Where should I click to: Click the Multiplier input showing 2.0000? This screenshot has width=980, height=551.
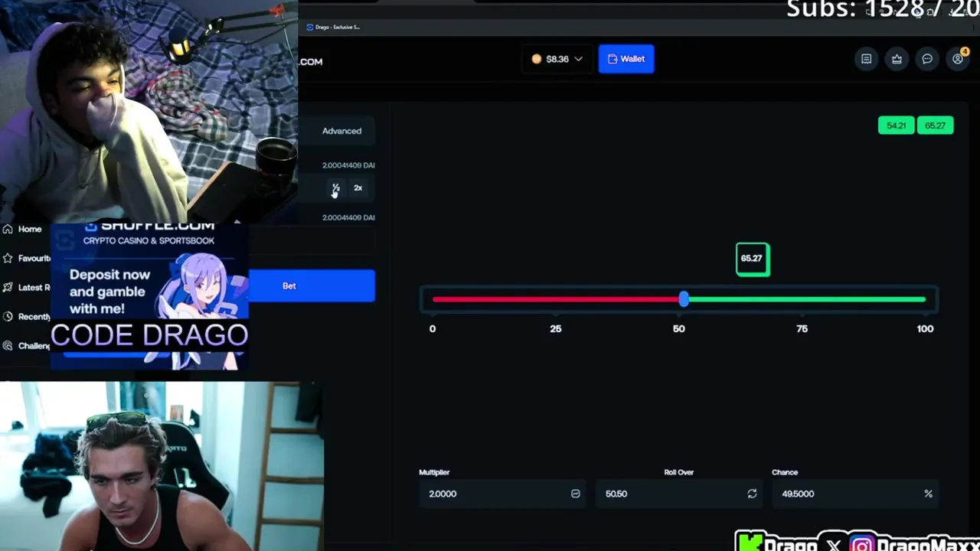click(502, 494)
